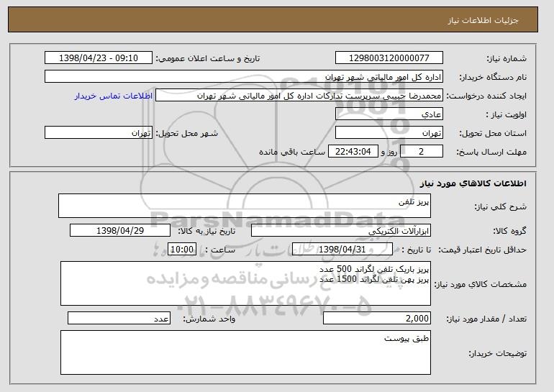
Task: Click the goods specifications text box
Action: click(245, 283)
